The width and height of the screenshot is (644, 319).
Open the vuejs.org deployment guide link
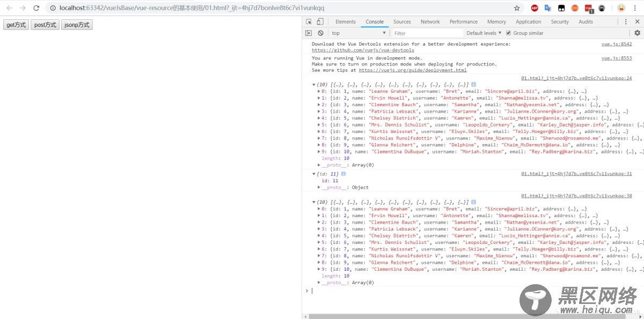[413, 70]
